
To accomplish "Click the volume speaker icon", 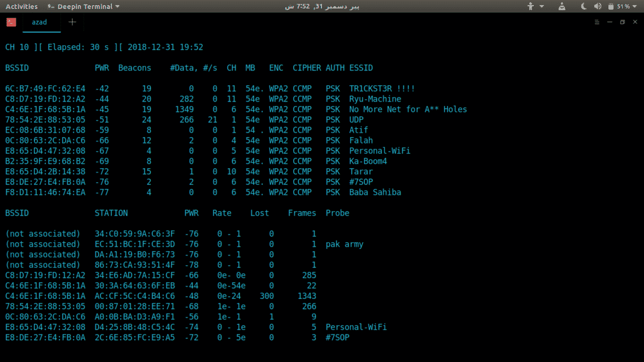I will [x=598, y=6].
